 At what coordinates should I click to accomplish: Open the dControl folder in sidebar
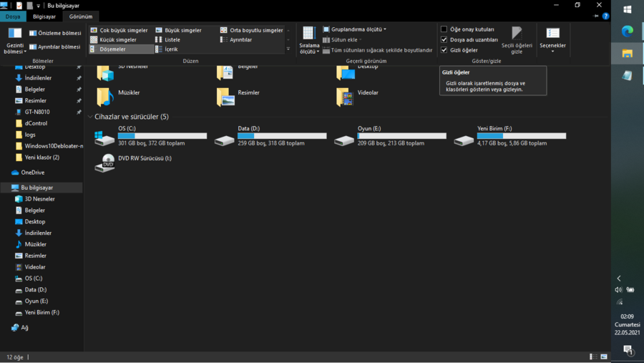(x=36, y=123)
